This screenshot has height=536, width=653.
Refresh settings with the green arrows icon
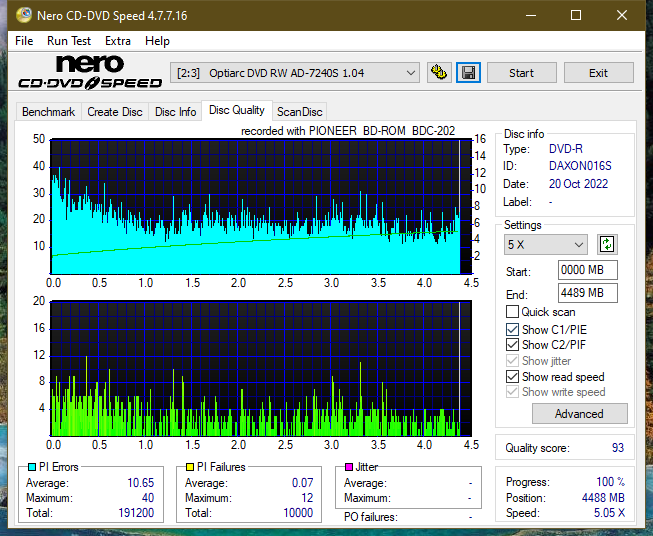607,244
